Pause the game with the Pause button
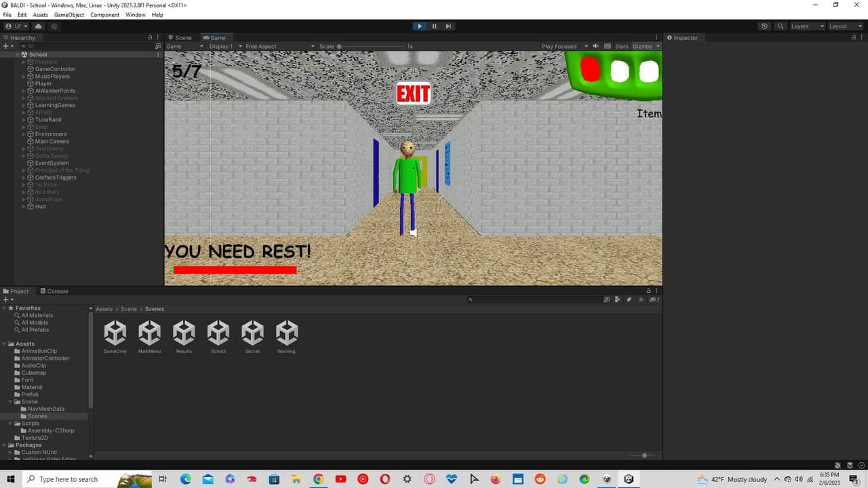Viewport: 868px width, 488px height. tap(434, 26)
